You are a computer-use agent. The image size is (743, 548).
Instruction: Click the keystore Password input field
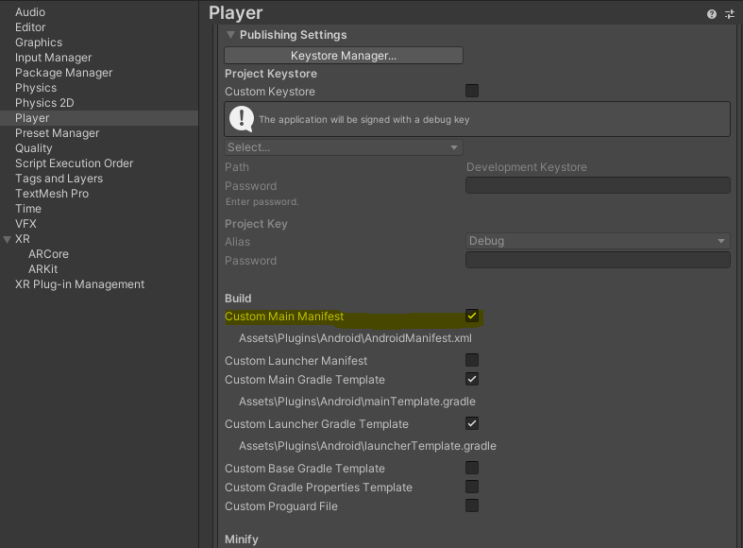pyautogui.click(x=598, y=185)
